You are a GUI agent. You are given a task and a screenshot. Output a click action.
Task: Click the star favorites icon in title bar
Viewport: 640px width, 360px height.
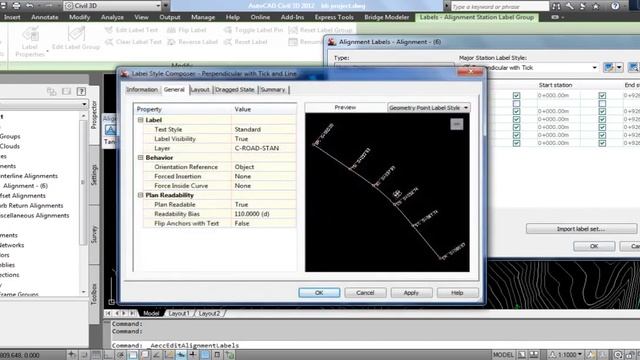[596, 6]
